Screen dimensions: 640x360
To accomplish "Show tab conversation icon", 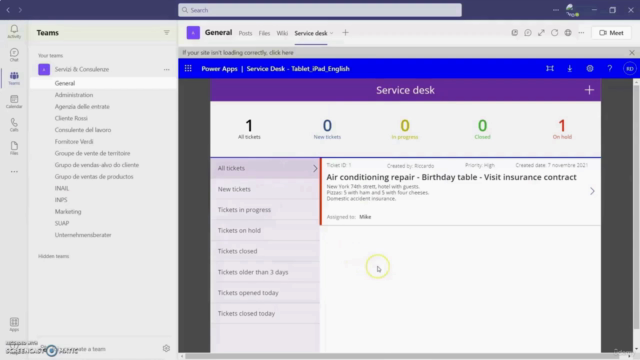I will click(528, 33).
